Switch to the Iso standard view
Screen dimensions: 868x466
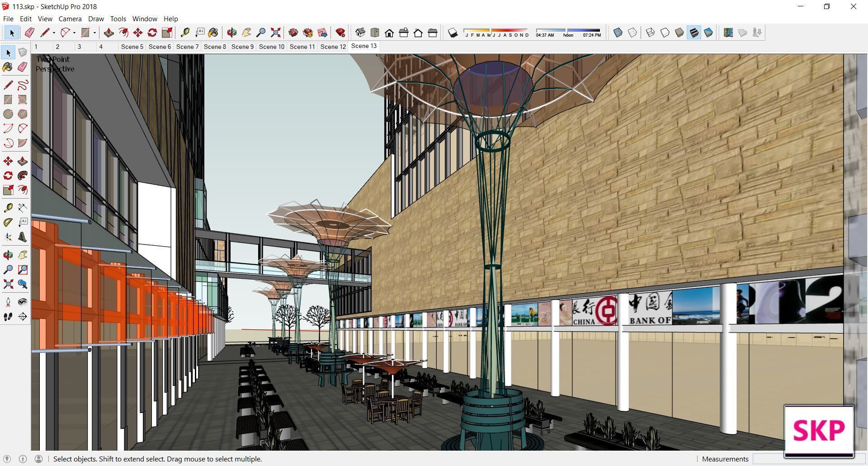point(360,33)
